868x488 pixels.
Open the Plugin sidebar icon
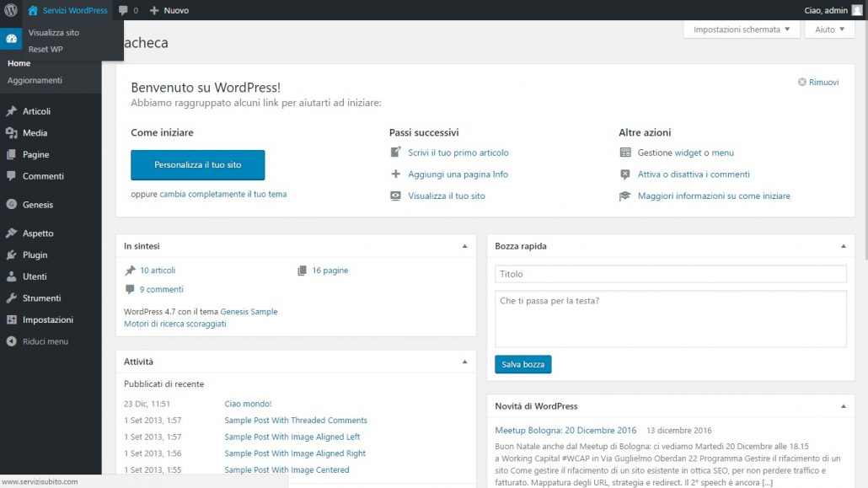click(x=12, y=255)
